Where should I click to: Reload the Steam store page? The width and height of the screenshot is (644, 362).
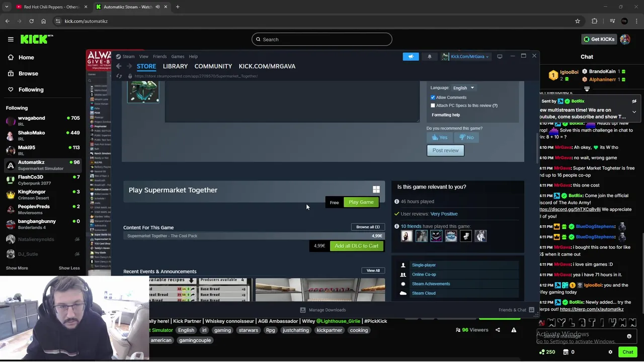click(x=119, y=76)
